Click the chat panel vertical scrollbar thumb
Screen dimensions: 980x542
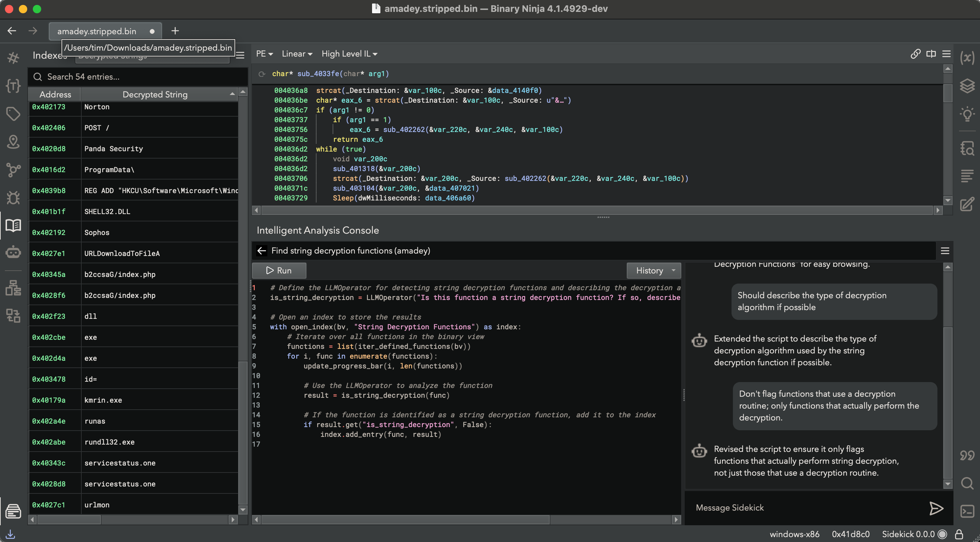948,403
